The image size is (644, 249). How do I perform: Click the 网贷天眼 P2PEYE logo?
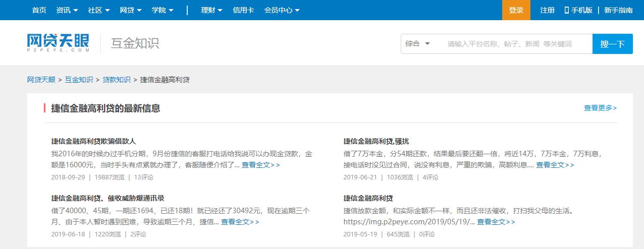[59, 43]
